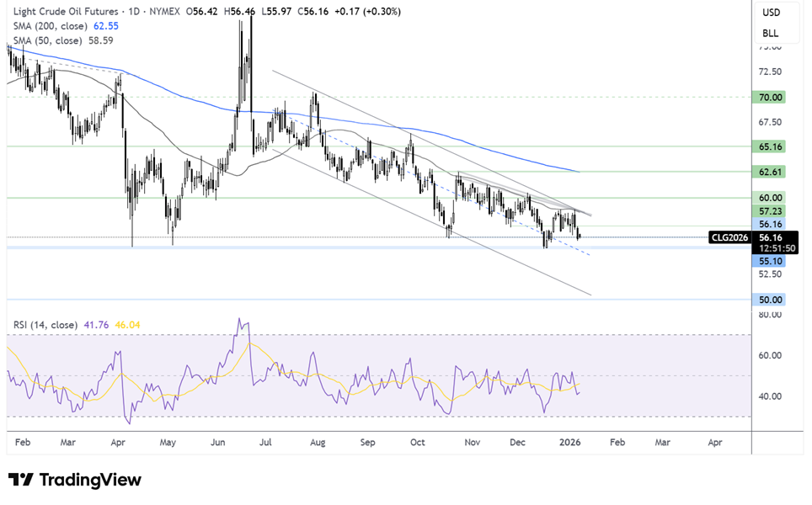
Task: Click the 65.16 resistance price label
Action: click(x=772, y=146)
